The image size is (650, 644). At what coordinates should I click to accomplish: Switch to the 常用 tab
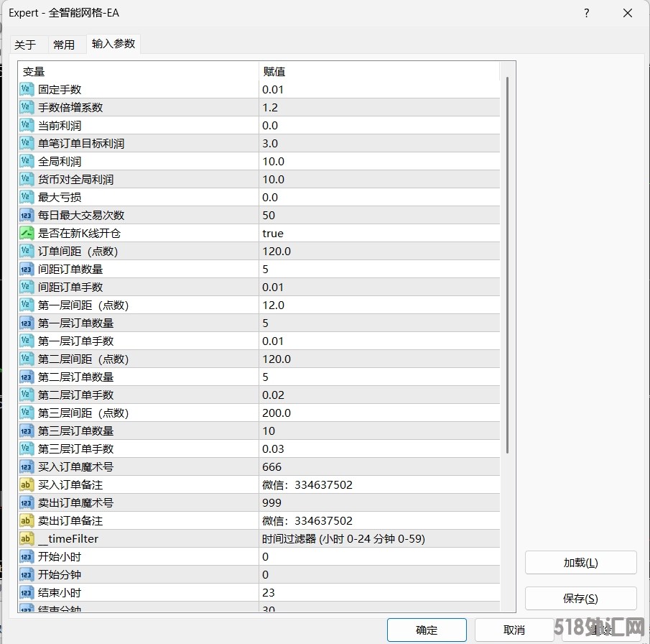(64, 45)
